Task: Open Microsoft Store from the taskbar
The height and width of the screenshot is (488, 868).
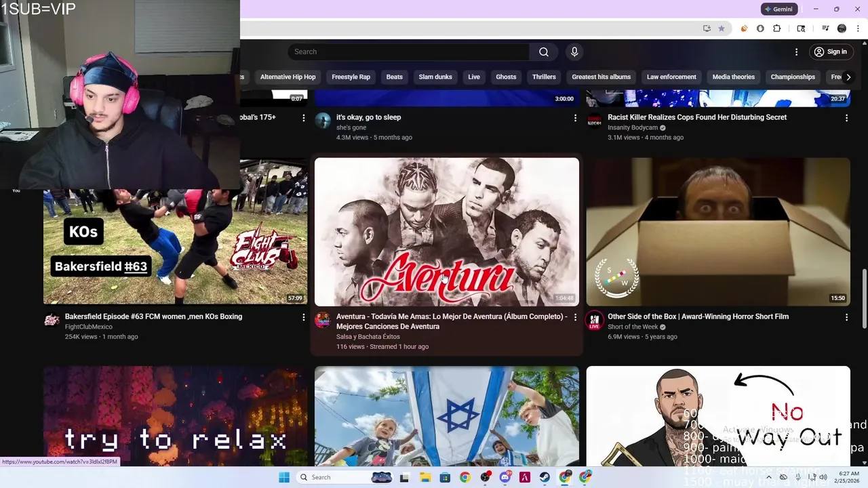Action: pyautogui.click(x=445, y=477)
